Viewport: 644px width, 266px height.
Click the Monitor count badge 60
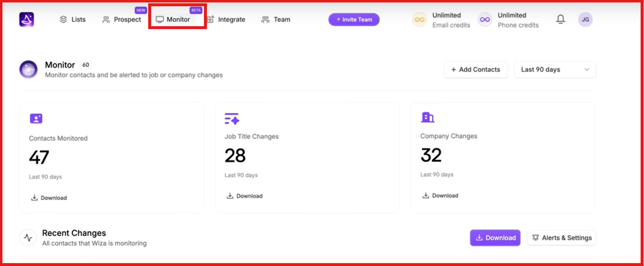pos(86,65)
